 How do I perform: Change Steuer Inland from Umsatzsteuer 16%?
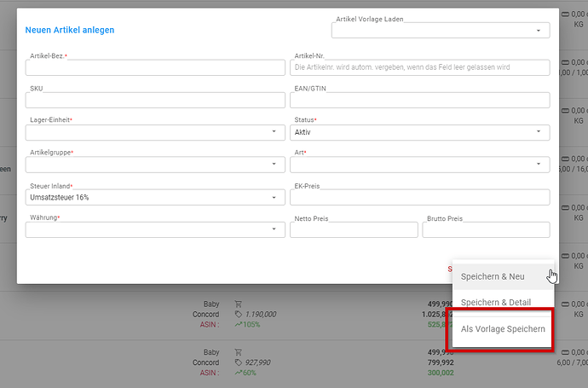155,197
